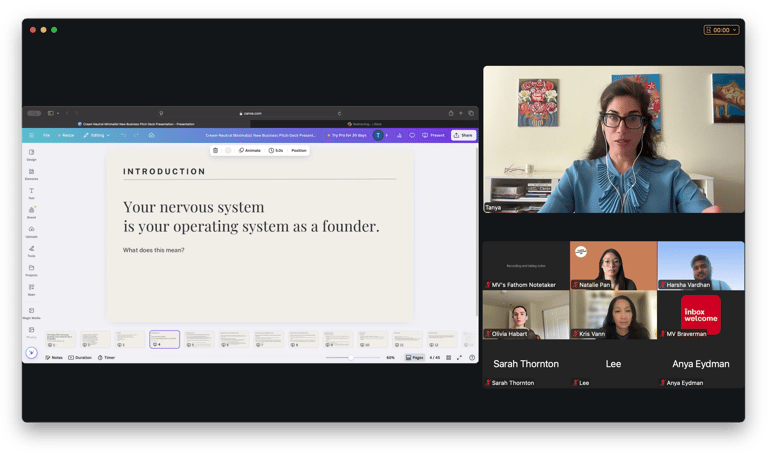Screen dimensions: 768x458
Task: Open Safari sidebar dropdown arrow
Action: click(58, 113)
